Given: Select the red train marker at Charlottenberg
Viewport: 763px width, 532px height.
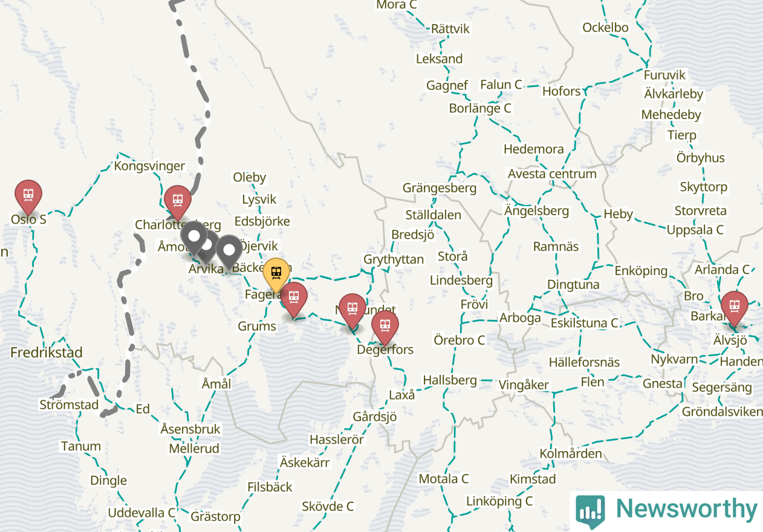Looking at the screenshot, I should tap(178, 200).
